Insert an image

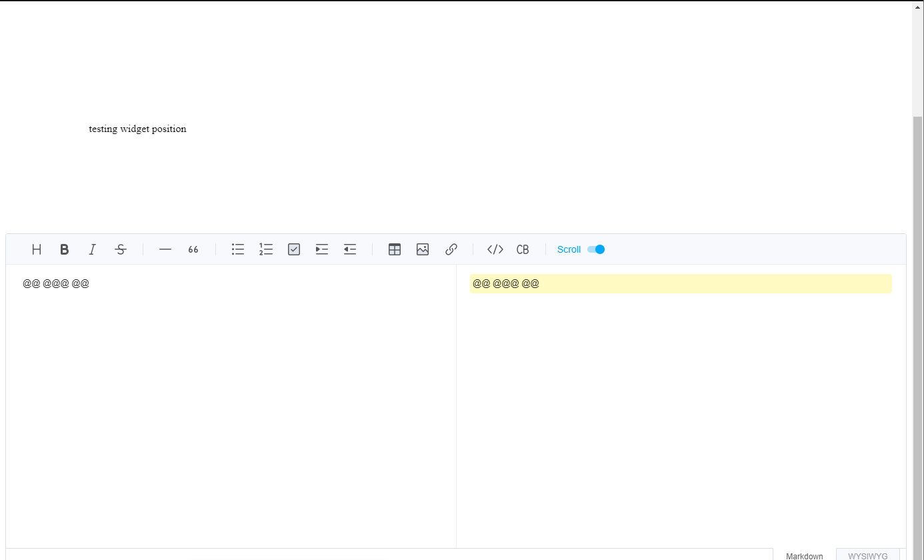point(423,249)
